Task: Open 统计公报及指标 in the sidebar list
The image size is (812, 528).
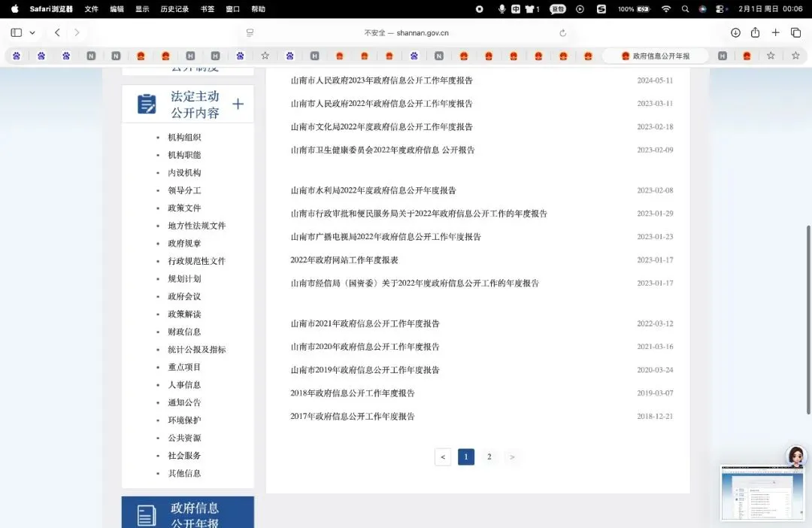Action: click(x=197, y=349)
